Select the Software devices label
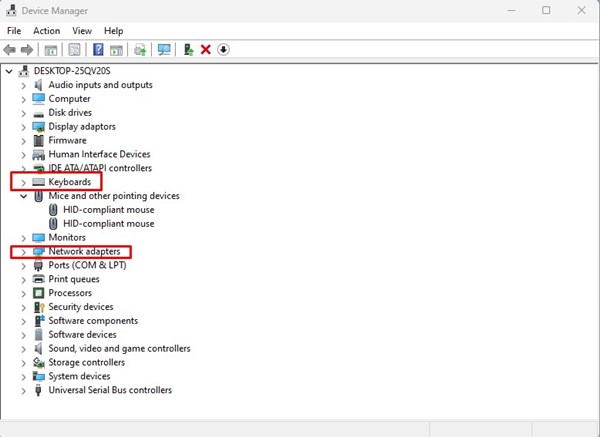The height and width of the screenshot is (437, 600). click(82, 334)
